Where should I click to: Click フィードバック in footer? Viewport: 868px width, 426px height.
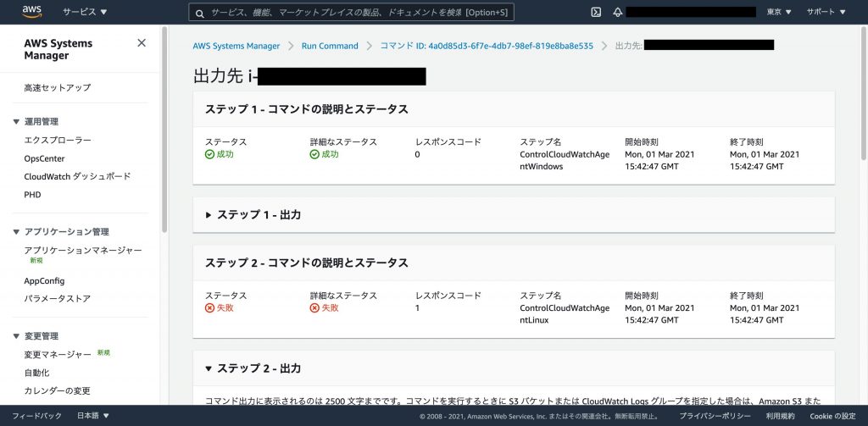point(37,416)
